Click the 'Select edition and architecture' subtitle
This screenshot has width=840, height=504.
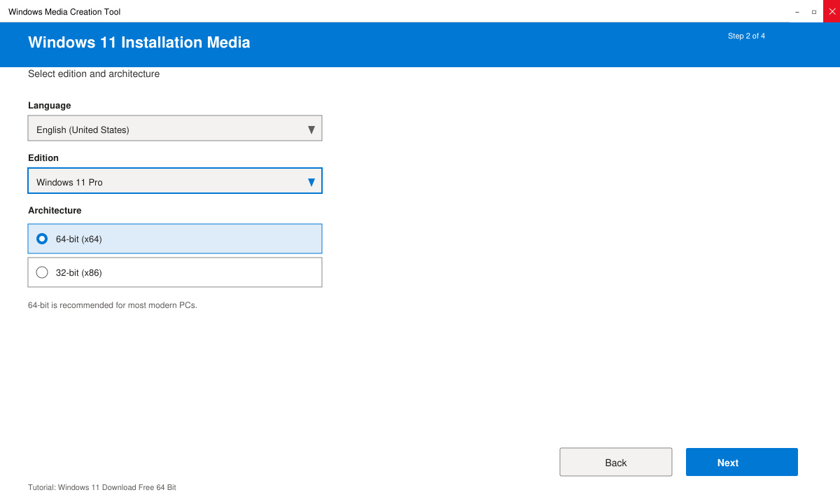point(94,73)
